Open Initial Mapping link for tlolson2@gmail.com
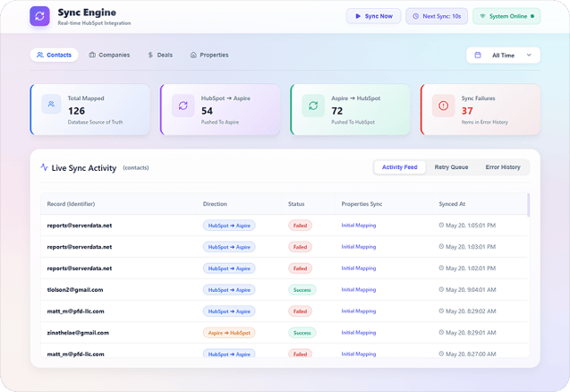This screenshot has height=392, width=570. (x=359, y=289)
